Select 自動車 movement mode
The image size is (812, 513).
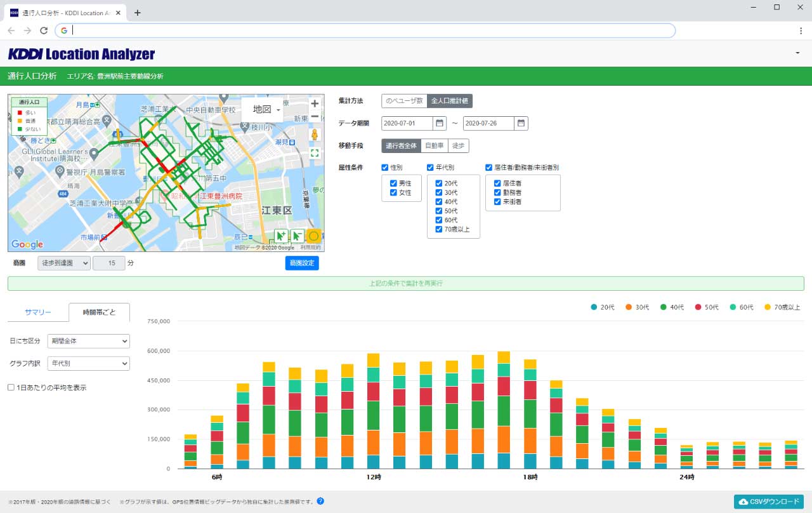click(435, 145)
